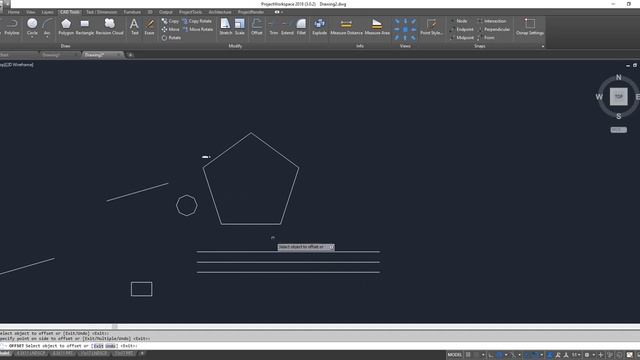The width and height of the screenshot is (640, 360).
Task: Select the Stretch tool
Action: 225,27
